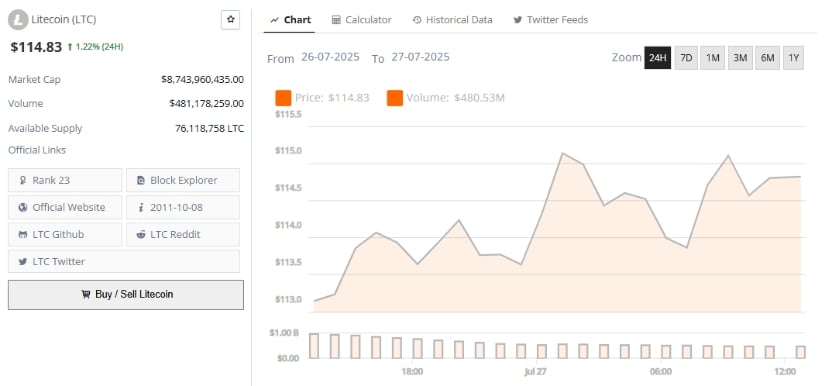The width and height of the screenshot is (825, 386).
Task: Open the Block Explorer link
Action: [183, 180]
